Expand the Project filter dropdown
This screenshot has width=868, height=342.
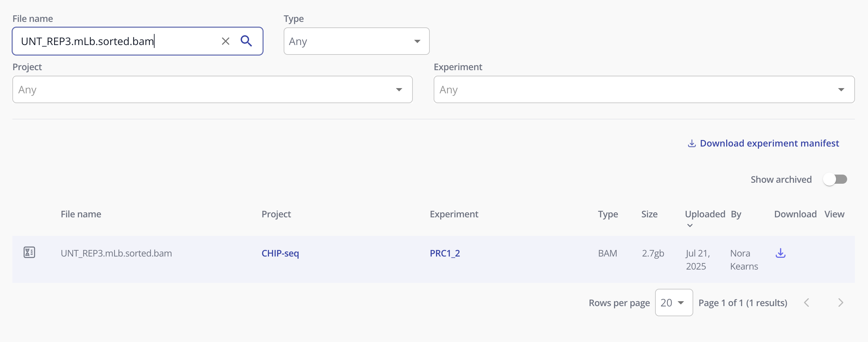(x=212, y=89)
